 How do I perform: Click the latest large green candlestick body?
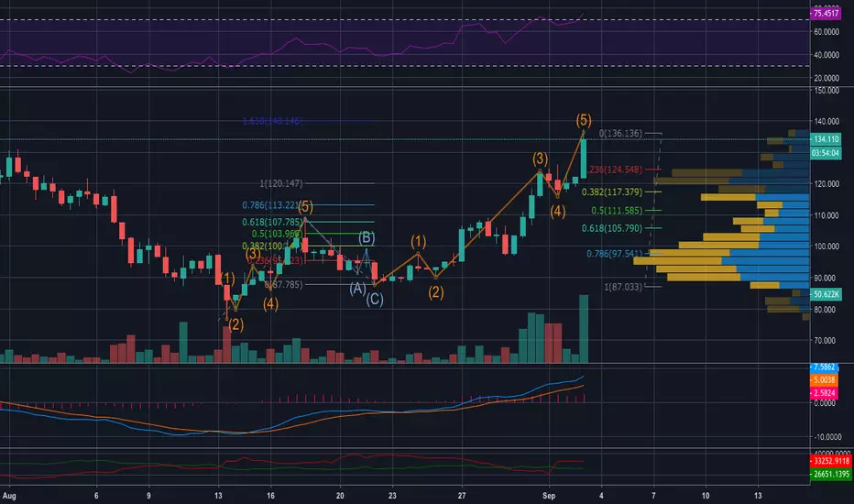(584, 159)
